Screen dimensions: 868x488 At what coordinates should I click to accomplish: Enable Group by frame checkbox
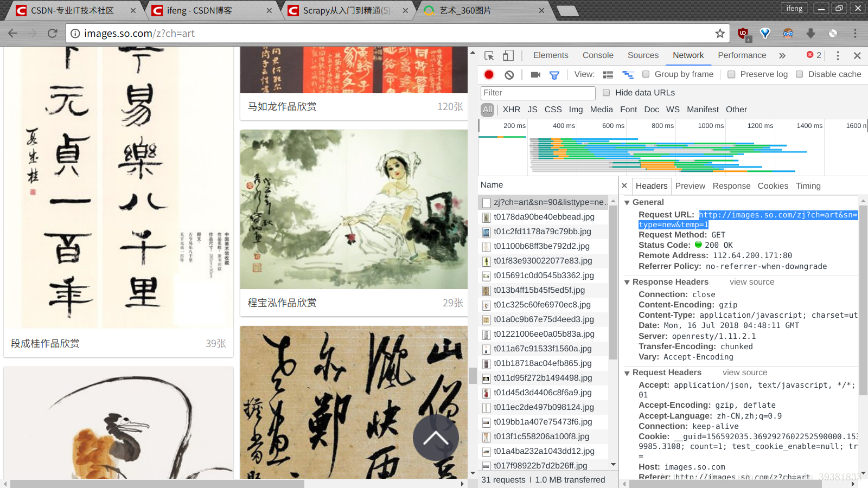point(646,74)
